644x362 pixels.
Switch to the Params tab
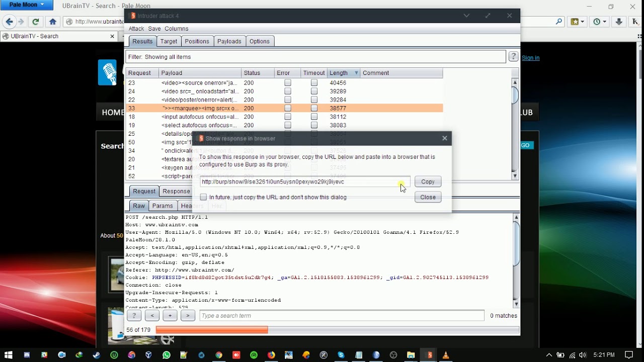click(x=163, y=206)
